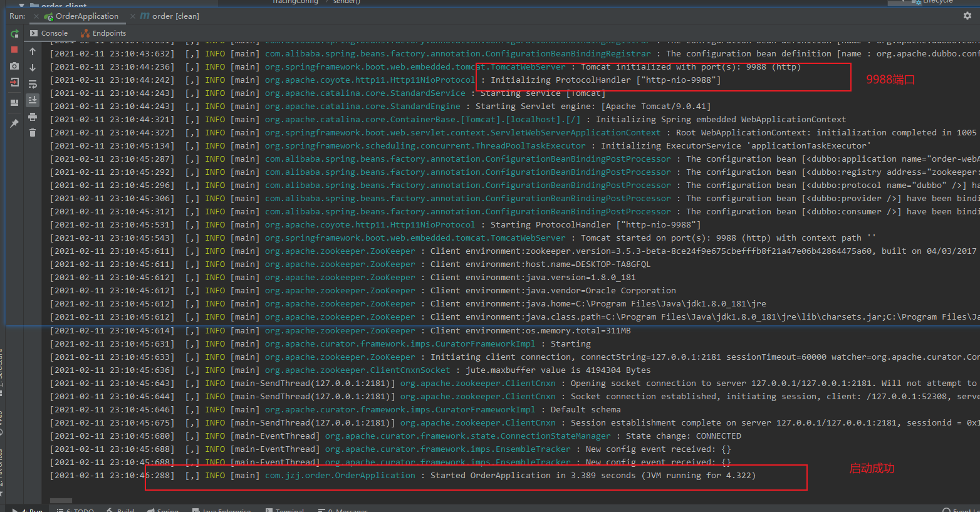
Task: Click the '<dubbo:protocol name="dubbo" />' bean text
Action: (x=884, y=185)
